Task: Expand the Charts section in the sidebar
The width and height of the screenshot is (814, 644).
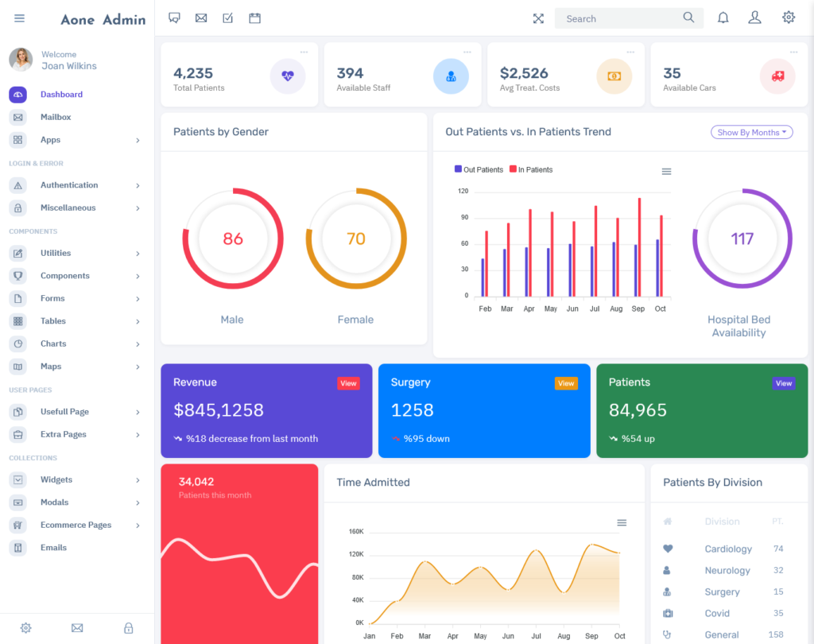Action: point(52,343)
